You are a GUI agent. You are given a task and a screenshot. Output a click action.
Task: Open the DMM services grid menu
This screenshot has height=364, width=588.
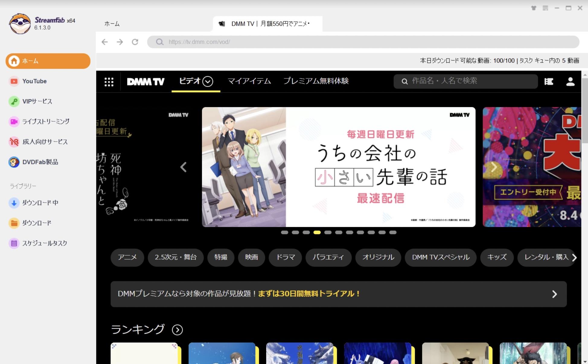click(x=109, y=82)
